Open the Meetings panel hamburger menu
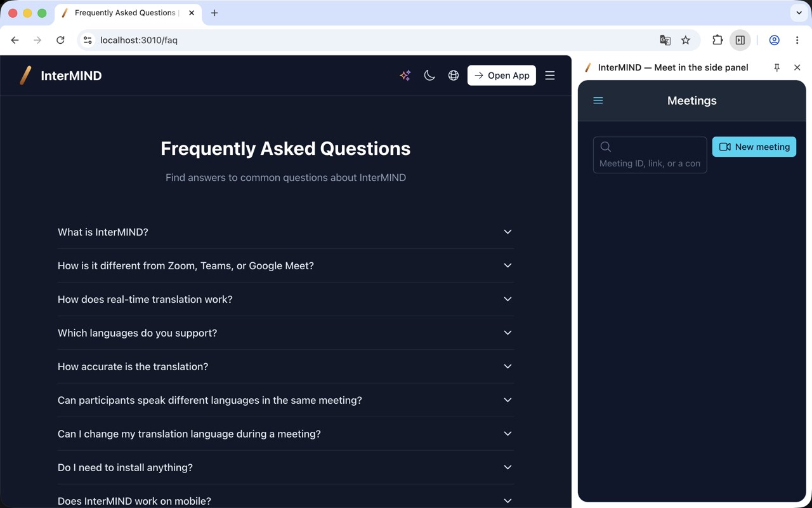Screen dimensions: 812x508 598,100
